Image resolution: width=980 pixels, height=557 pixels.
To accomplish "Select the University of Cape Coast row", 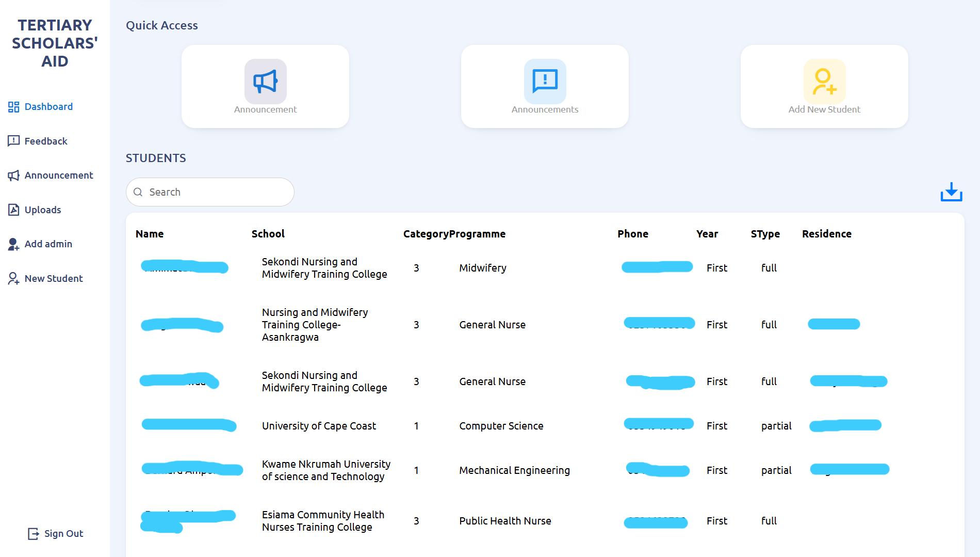I will click(x=545, y=426).
